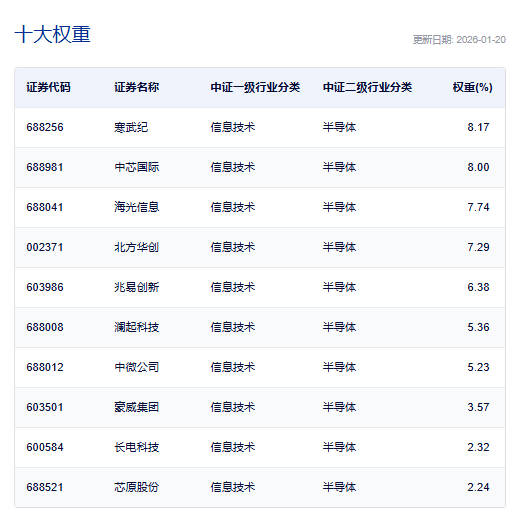The width and height of the screenshot is (517, 526).
Task: Click the 权重(%) column header
Action: pos(473,87)
